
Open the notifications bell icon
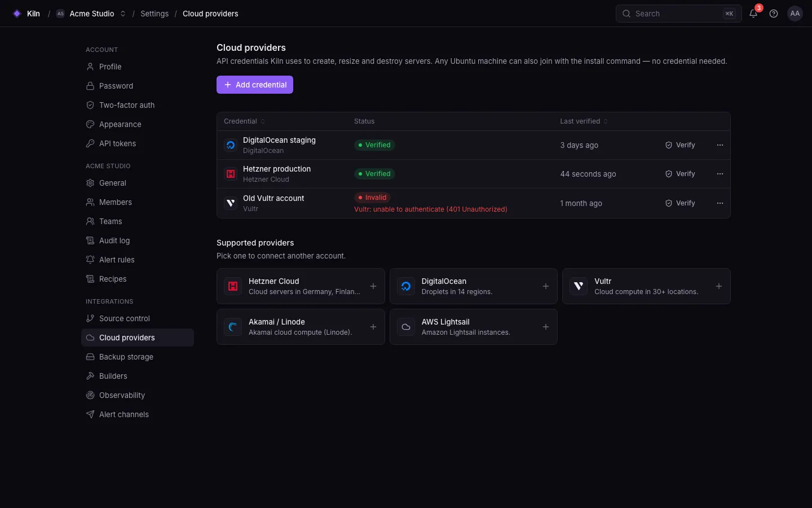click(x=753, y=14)
